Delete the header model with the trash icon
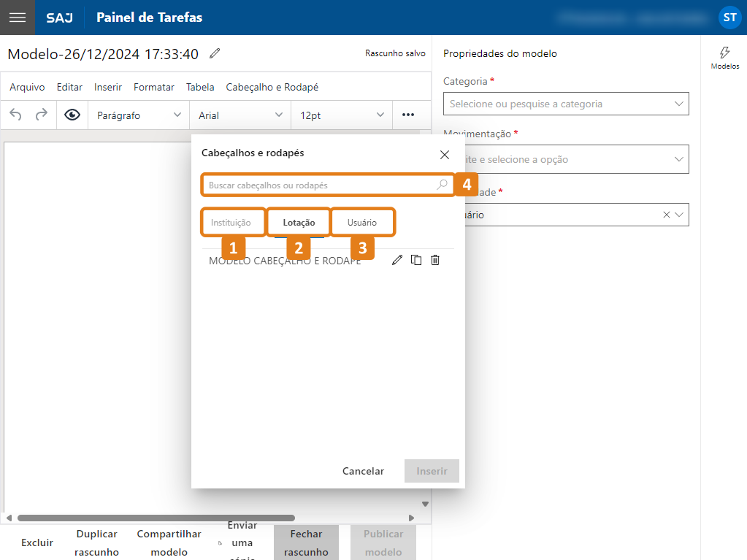 pos(435,260)
